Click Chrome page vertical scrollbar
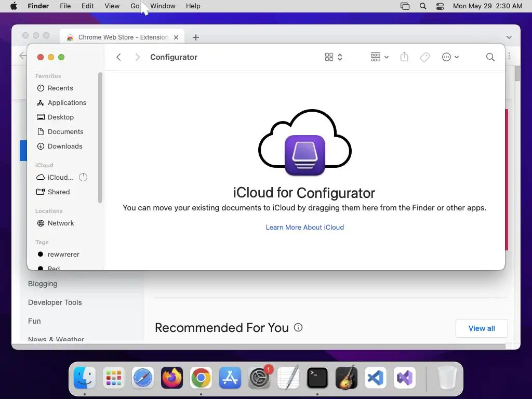Screen dimensions: 532x399 point(517,73)
